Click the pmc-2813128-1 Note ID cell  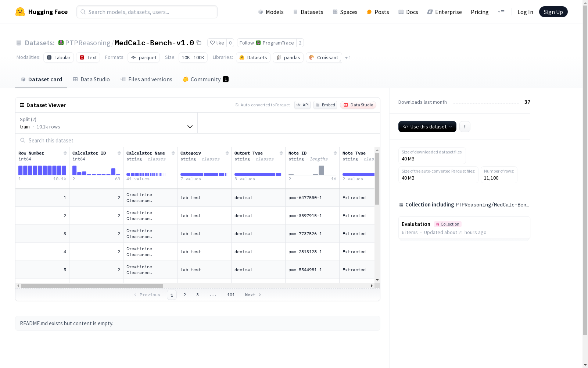tap(312, 252)
